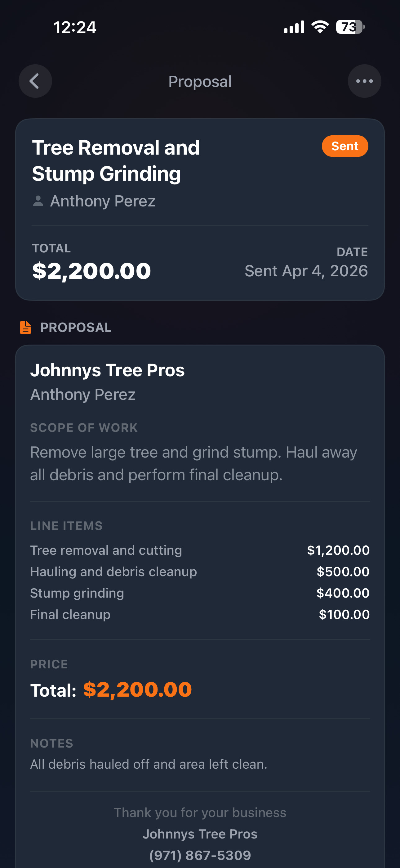Open the three-dots more options menu

coord(364,81)
